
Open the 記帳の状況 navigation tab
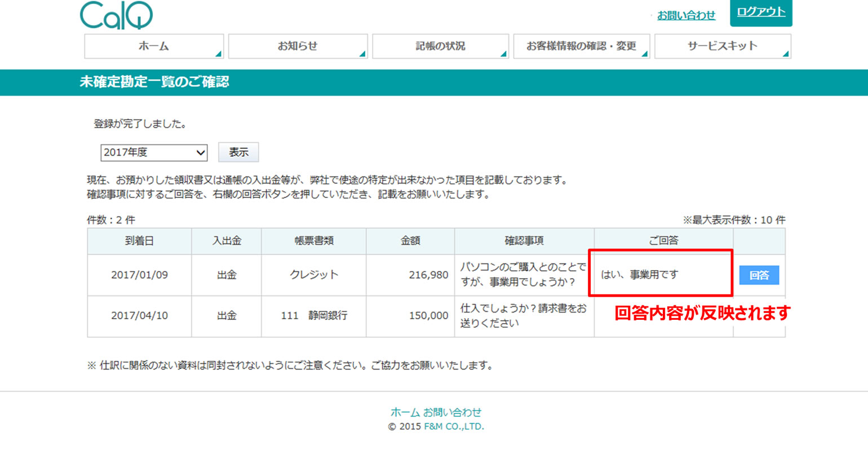(440, 46)
